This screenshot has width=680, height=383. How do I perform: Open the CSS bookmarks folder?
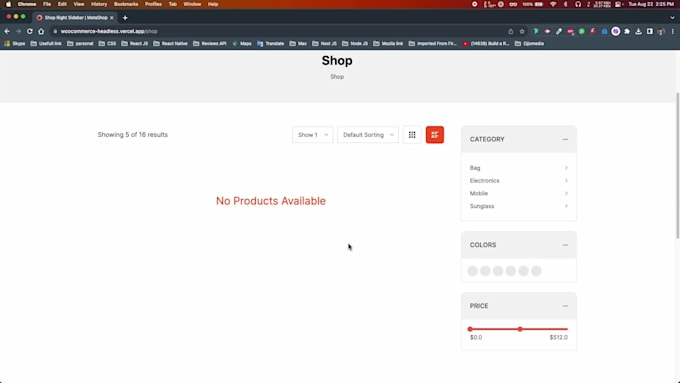pyautogui.click(x=107, y=43)
